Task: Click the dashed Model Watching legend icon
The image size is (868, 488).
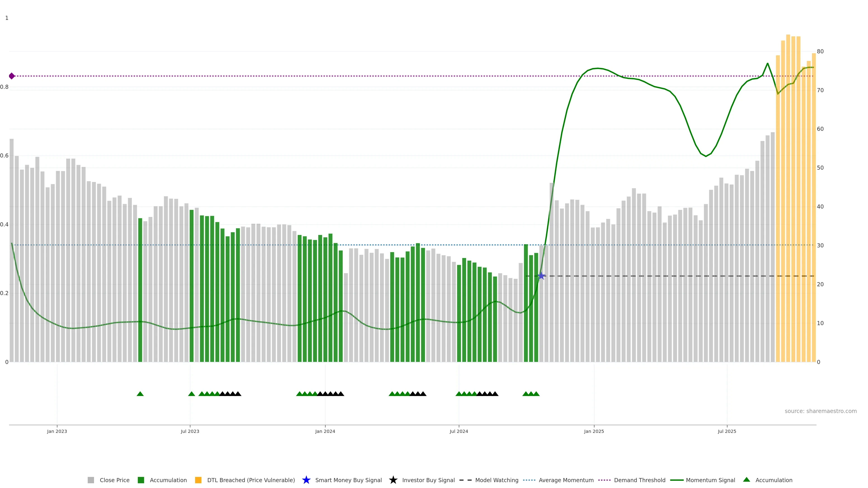Action: click(465, 480)
